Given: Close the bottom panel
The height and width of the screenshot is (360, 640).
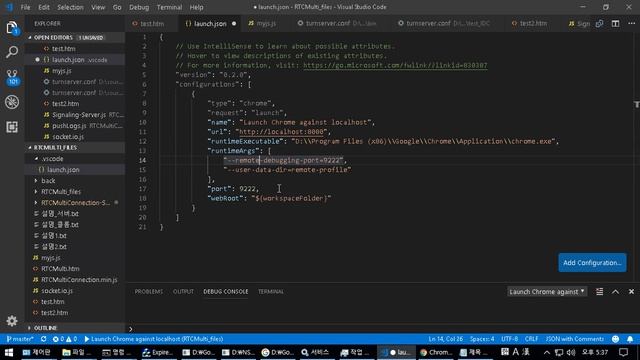Looking at the screenshot, I should pos(631,291).
